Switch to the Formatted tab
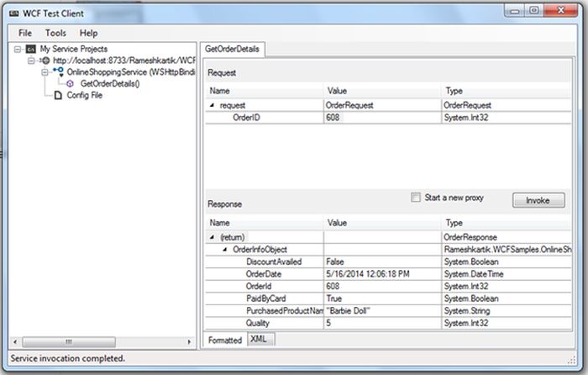 pyautogui.click(x=225, y=340)
